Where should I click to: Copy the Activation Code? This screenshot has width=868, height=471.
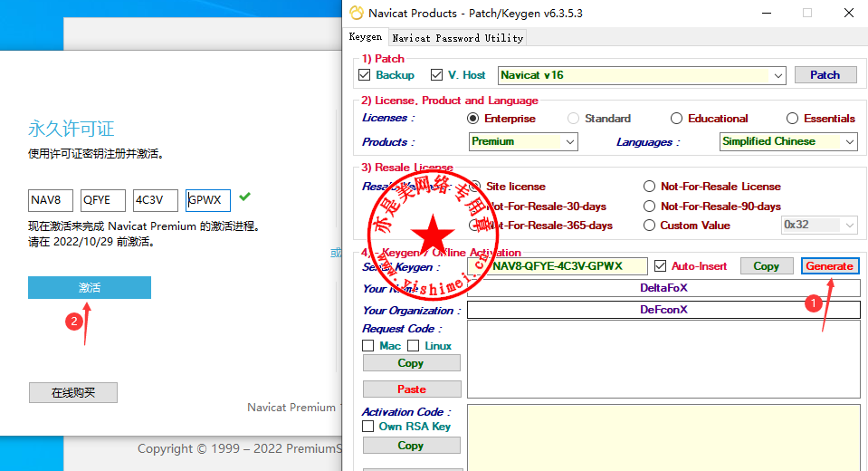click(x=411, y=446)
